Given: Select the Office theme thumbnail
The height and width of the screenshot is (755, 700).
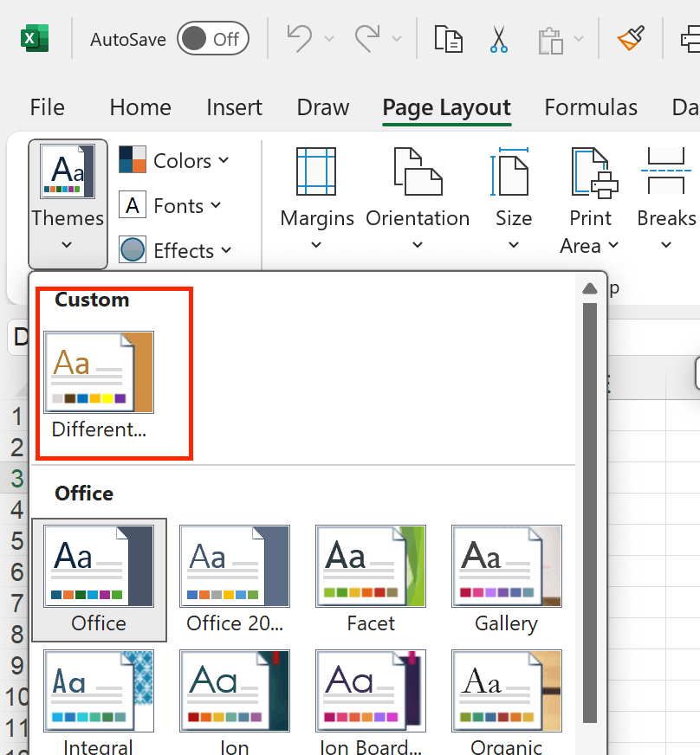Looking at the screenshot, I should click(x=99, y=580).
